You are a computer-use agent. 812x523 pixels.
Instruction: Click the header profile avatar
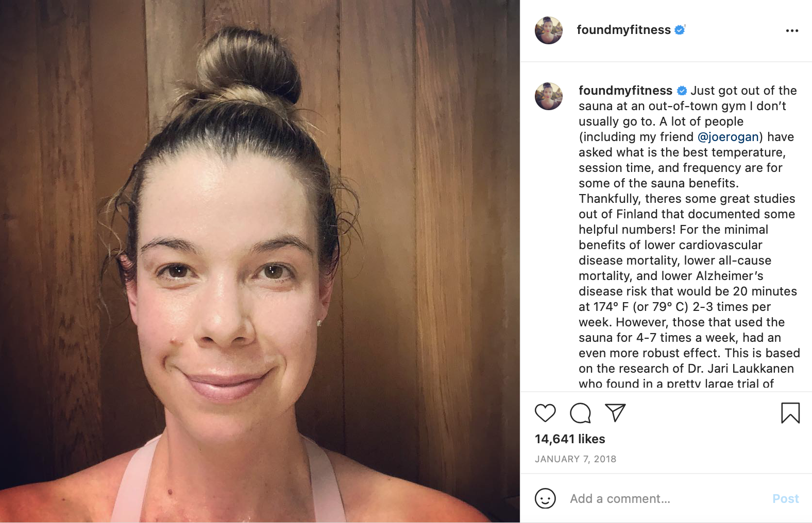pos(549,30)
